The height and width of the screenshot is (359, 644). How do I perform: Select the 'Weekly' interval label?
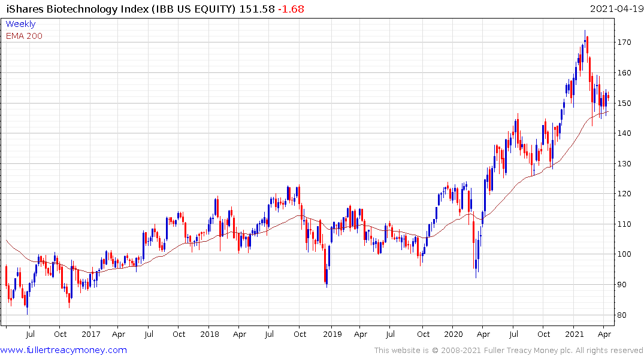click(20, 24)
